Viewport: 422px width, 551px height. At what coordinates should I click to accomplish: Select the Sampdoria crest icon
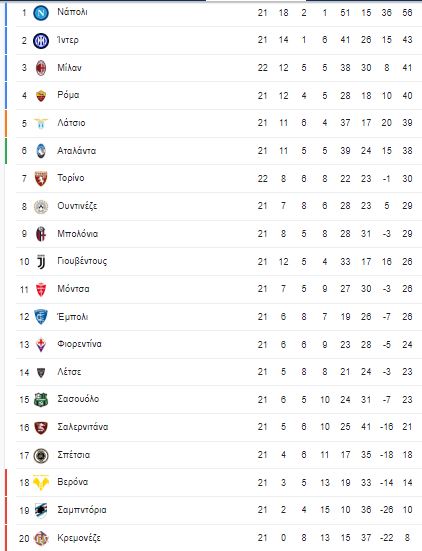coord(41,510)
